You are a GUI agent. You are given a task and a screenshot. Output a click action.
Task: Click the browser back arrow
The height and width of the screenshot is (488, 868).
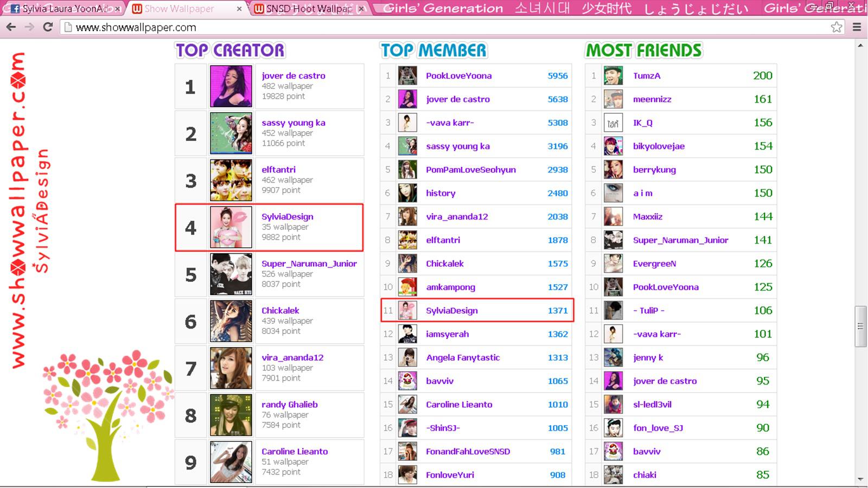[11, 27]
